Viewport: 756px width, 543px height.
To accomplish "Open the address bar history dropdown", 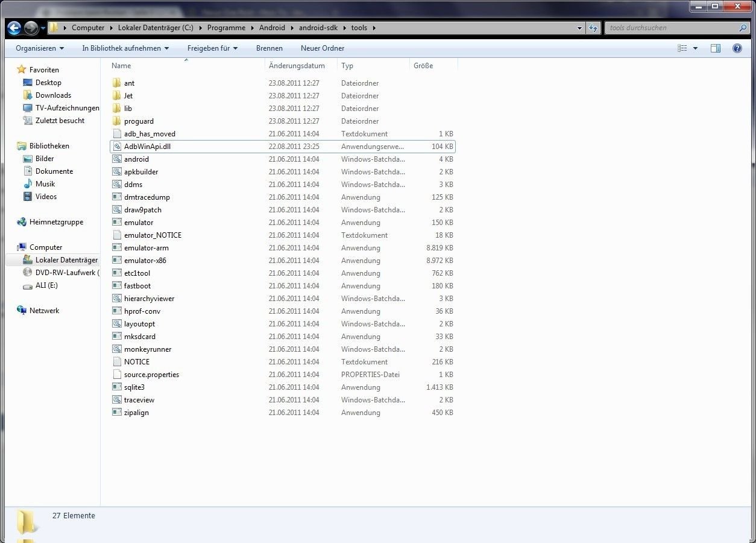I will click(x=579, y=28).
